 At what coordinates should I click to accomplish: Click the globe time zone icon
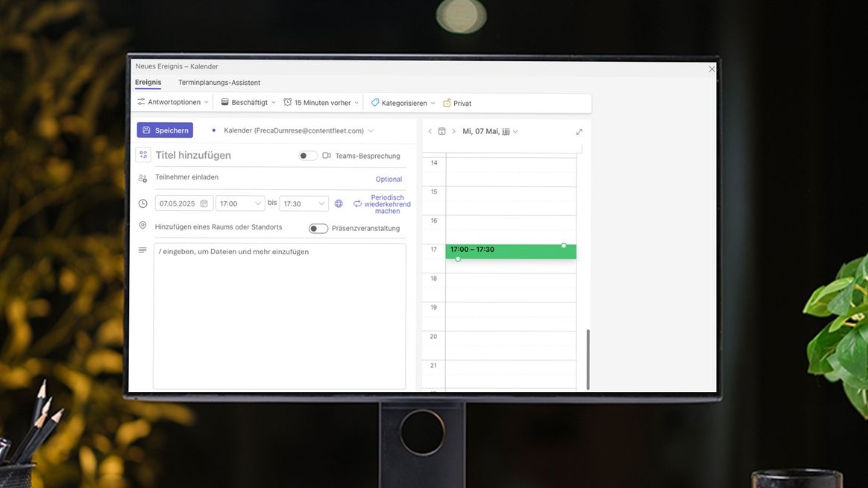pos(339,203)
